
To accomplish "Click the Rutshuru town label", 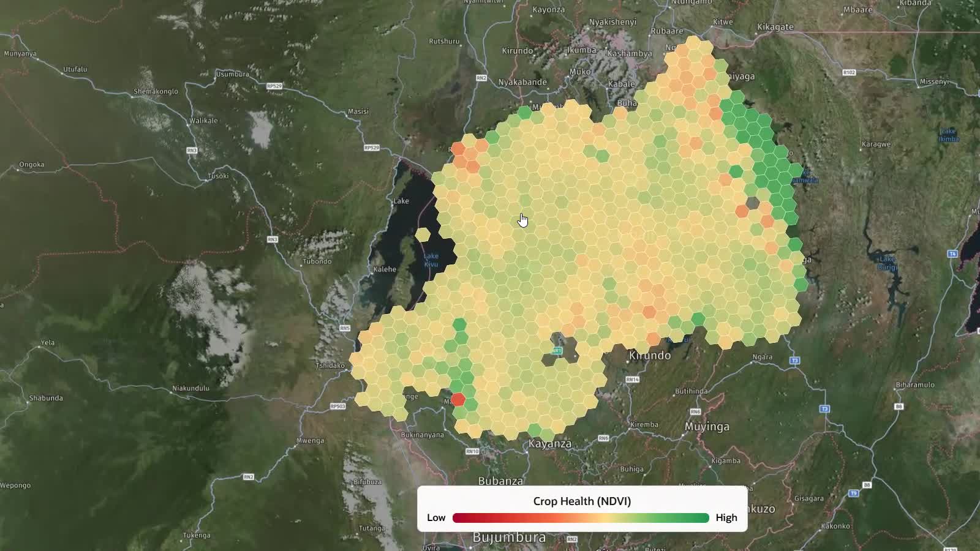I will 444,41.
